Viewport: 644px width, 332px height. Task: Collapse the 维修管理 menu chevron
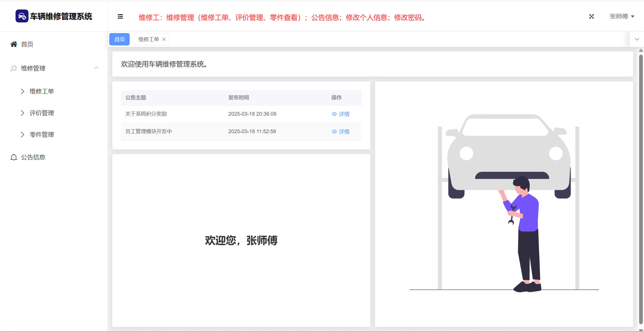96,68
